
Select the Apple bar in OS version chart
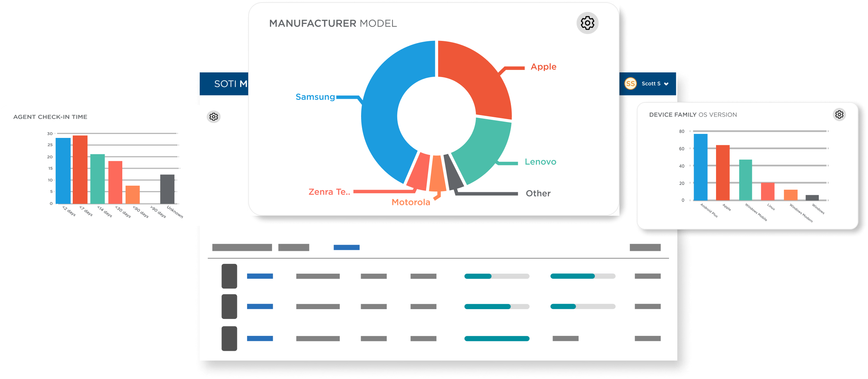click(723, 173)
